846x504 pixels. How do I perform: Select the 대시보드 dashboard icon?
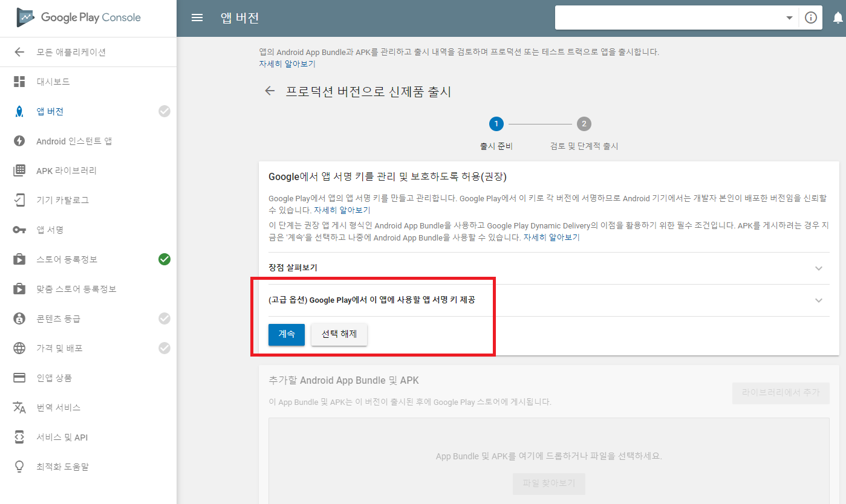coord(19,82)
